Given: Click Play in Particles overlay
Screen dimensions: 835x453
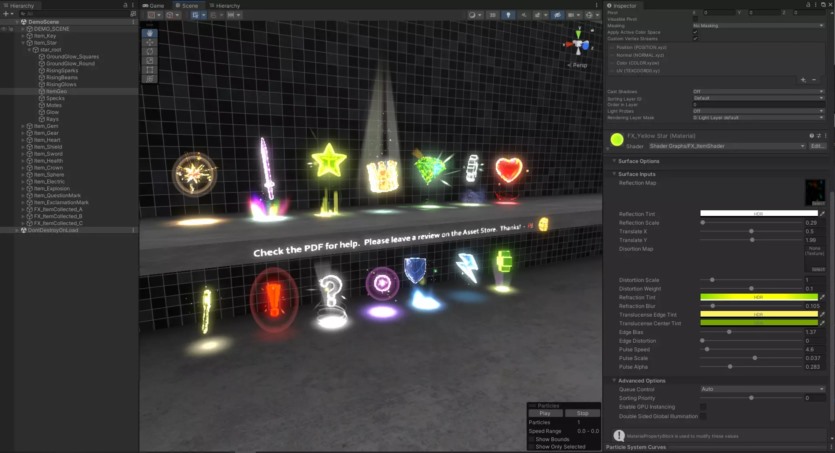Looking at the screenshot, I should click(x=545, y=414).
